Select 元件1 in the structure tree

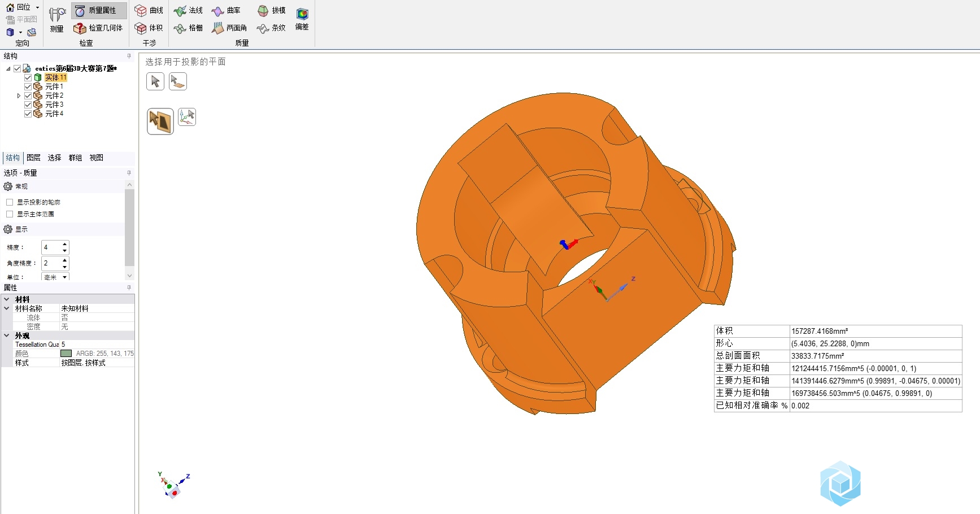click(x=54, y=87)
